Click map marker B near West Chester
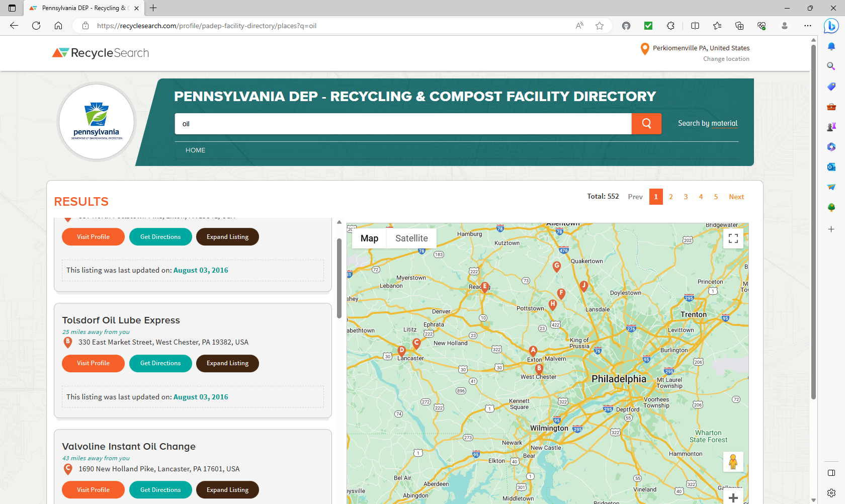This screenshot has width=845, height=504. pos(539,369)
